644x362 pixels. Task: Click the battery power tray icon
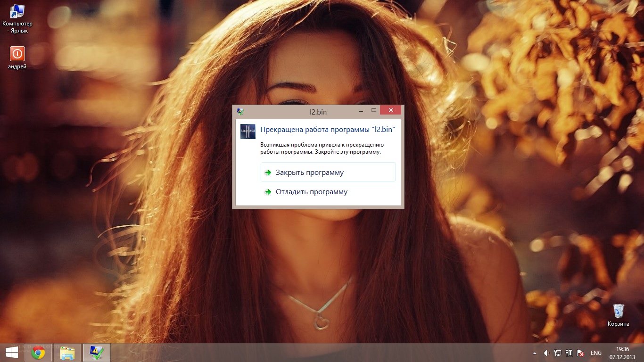pyautogui.click(x=569, y=353)
